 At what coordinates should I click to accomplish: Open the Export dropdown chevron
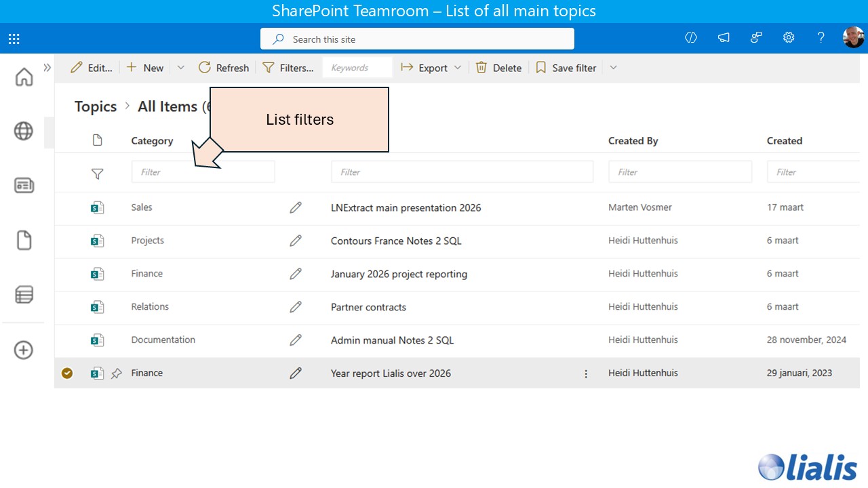(x=458, y=67)
